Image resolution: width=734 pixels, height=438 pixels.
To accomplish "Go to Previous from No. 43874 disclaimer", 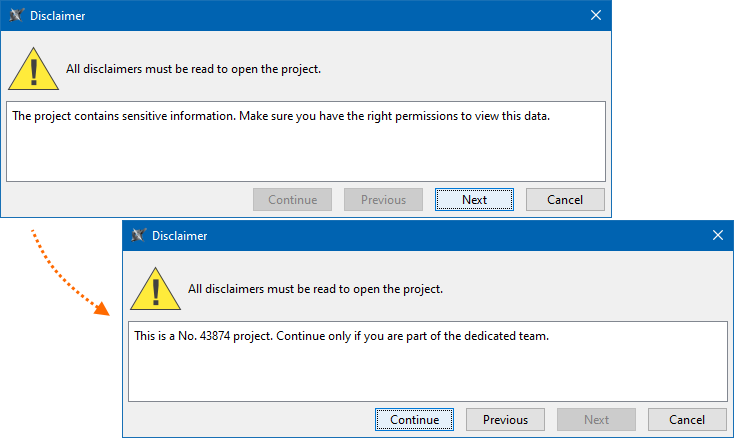I will coord(505,419).
